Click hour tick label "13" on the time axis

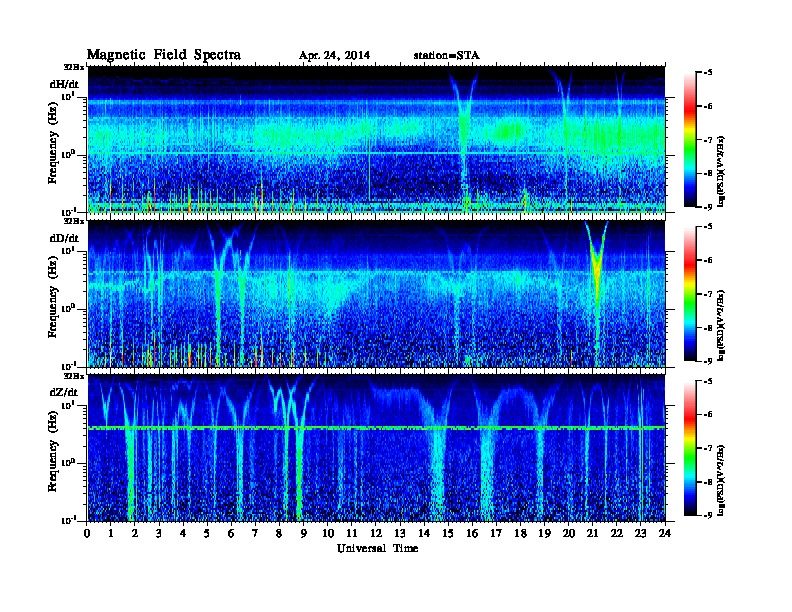pyautogui.click(x=400, y=534)
